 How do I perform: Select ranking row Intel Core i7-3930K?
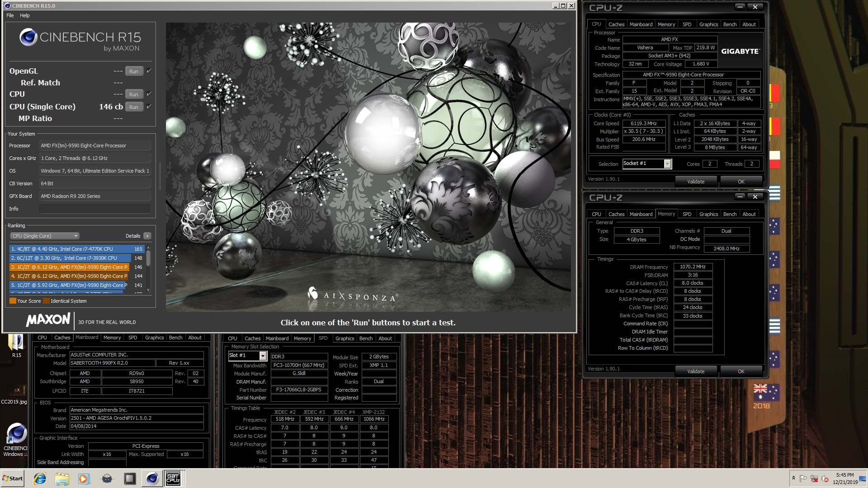[x=77, y=258]
